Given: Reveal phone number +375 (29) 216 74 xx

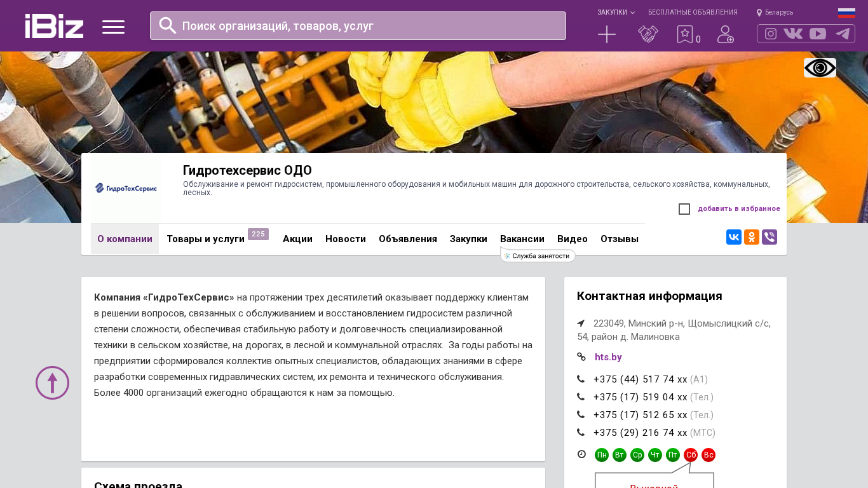Looking at the screenshot, I should 641,433.
